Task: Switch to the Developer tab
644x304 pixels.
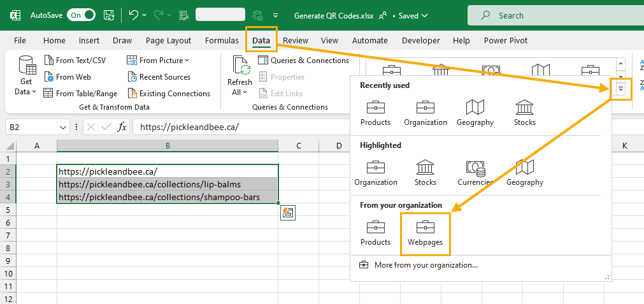Action: coord(421,40)
